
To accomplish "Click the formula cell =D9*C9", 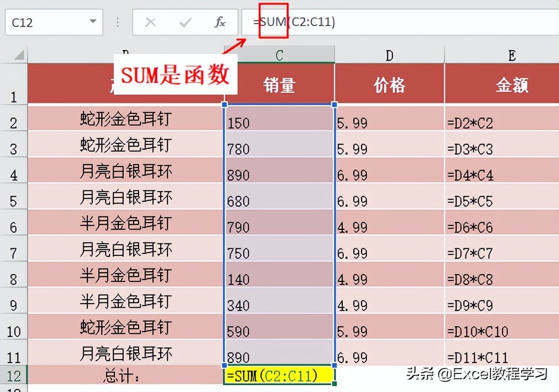I will click(x=502, y=300).
